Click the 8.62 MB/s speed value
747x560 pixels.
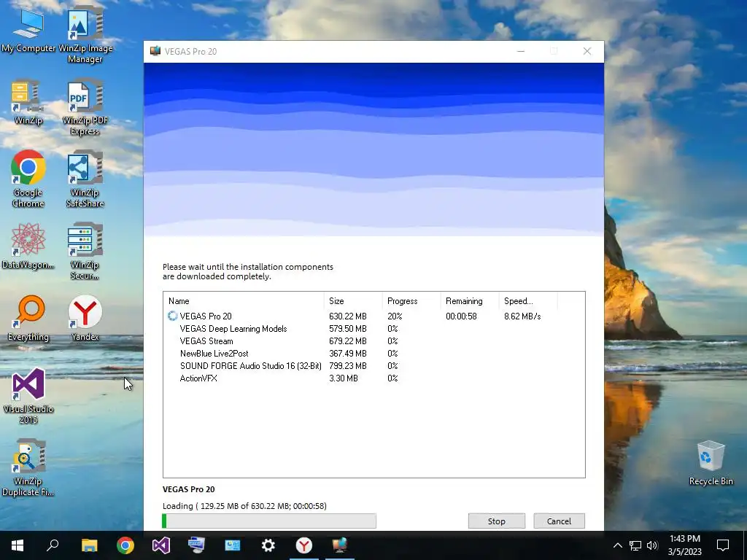coord(522,316)
